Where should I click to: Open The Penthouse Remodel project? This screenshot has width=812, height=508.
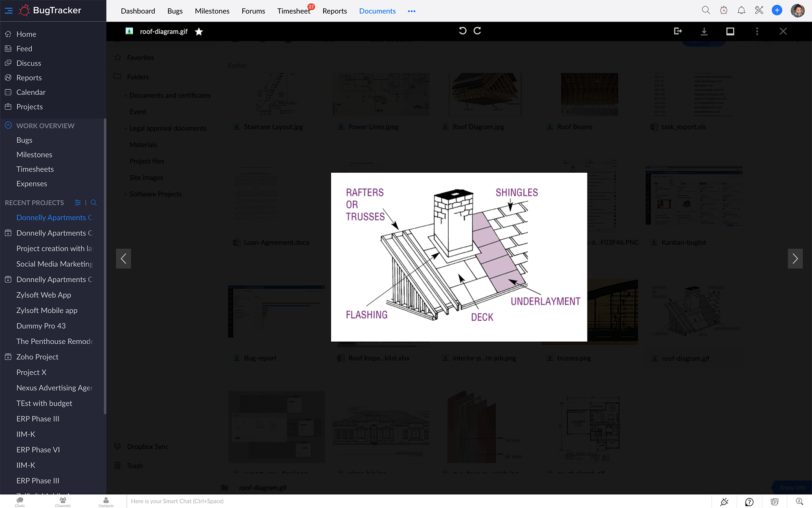(55, 341)
